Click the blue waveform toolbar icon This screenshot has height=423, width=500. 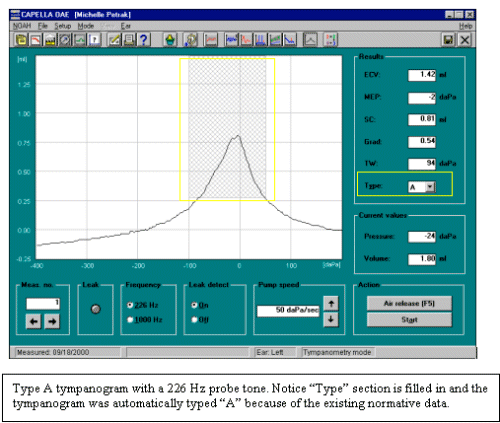pyautogui.click(x=232, y=40)
